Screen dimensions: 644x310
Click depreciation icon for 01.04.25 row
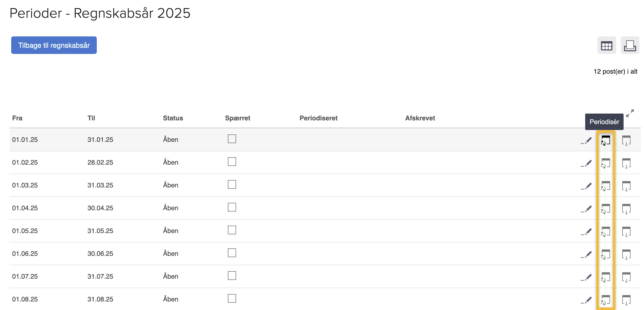[x=626, y=209]
